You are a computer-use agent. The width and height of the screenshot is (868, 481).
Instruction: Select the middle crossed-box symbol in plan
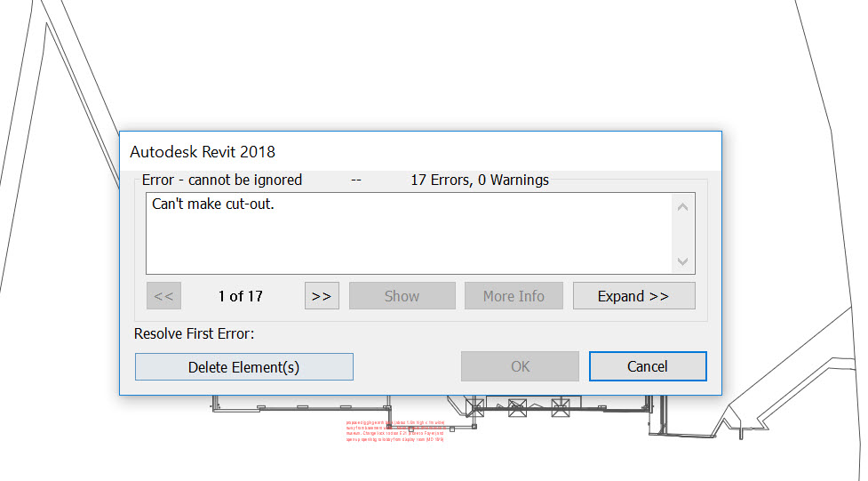tap(517, 407)
